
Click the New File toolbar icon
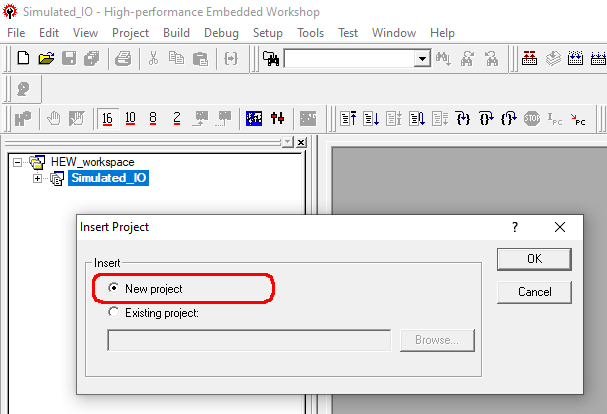[x=23, y=59]
